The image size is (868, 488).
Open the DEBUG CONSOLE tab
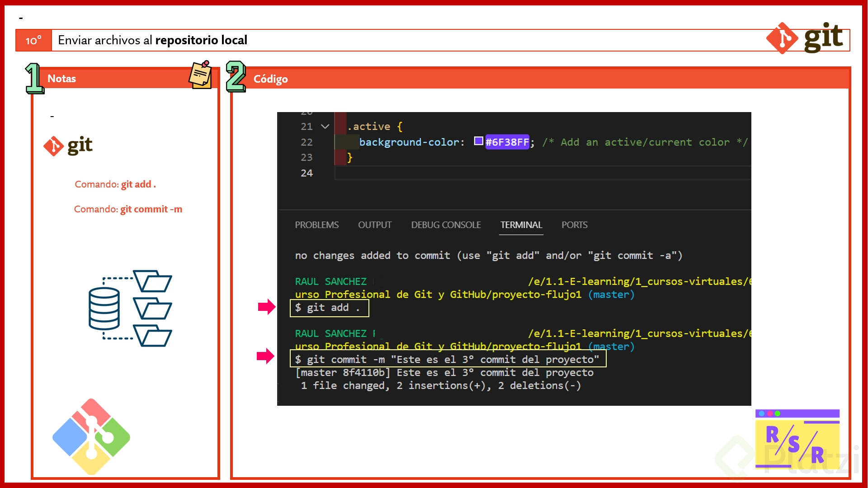(x=446, y=225)
